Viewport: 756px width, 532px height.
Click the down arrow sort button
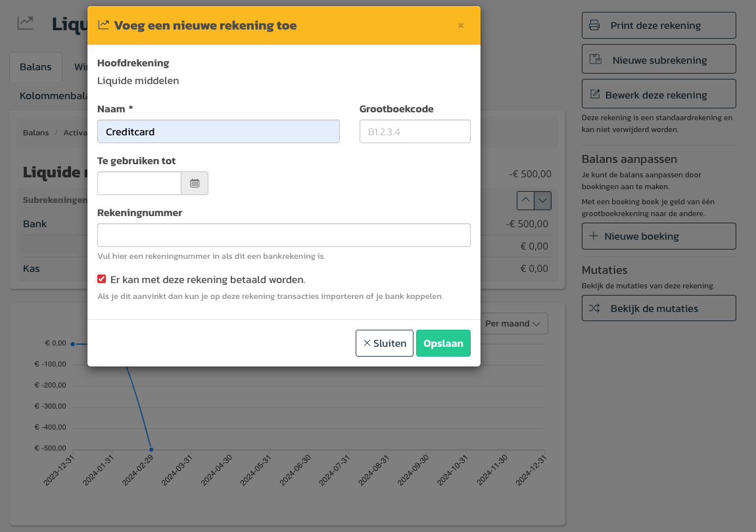click(542, 200)
